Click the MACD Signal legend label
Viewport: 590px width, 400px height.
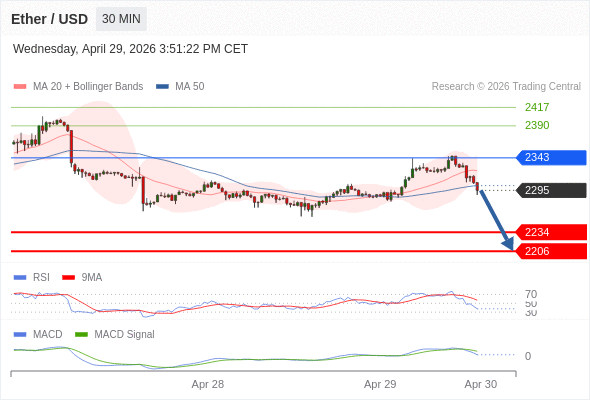click(x=125, y=335)
